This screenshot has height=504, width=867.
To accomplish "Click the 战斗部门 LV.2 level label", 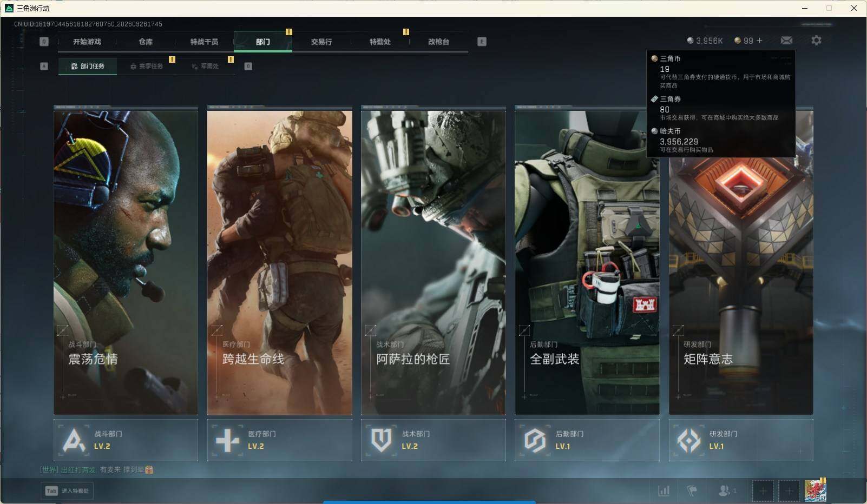I will click(x=102, y=446).
